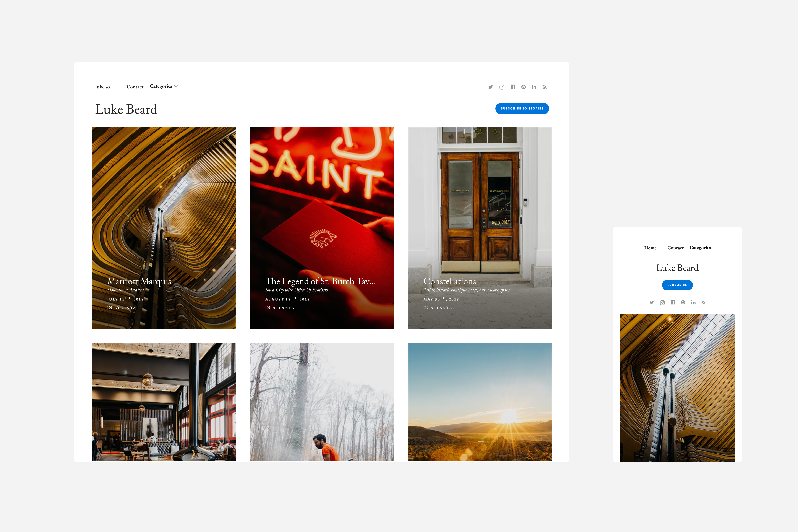Open Pinterest icon in desktop header
Viewport: 798px width, 532px height.
click(524, 87)
